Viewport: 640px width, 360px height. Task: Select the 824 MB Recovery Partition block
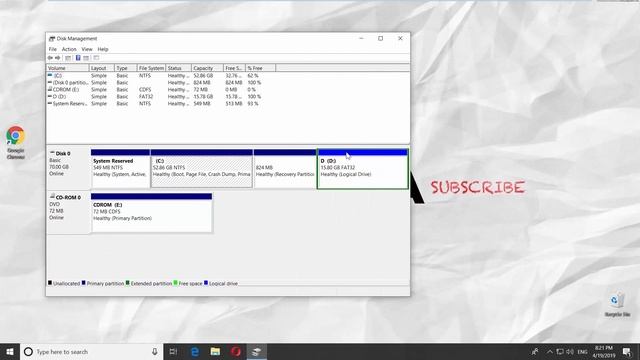tap(285, 169)
